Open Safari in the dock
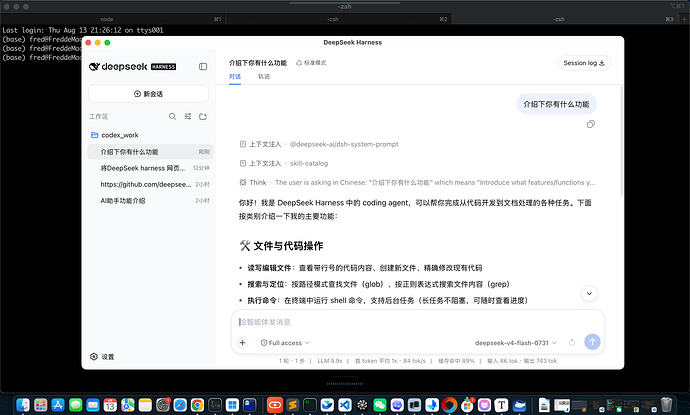The image size is (690, 415). coord(180,404)
